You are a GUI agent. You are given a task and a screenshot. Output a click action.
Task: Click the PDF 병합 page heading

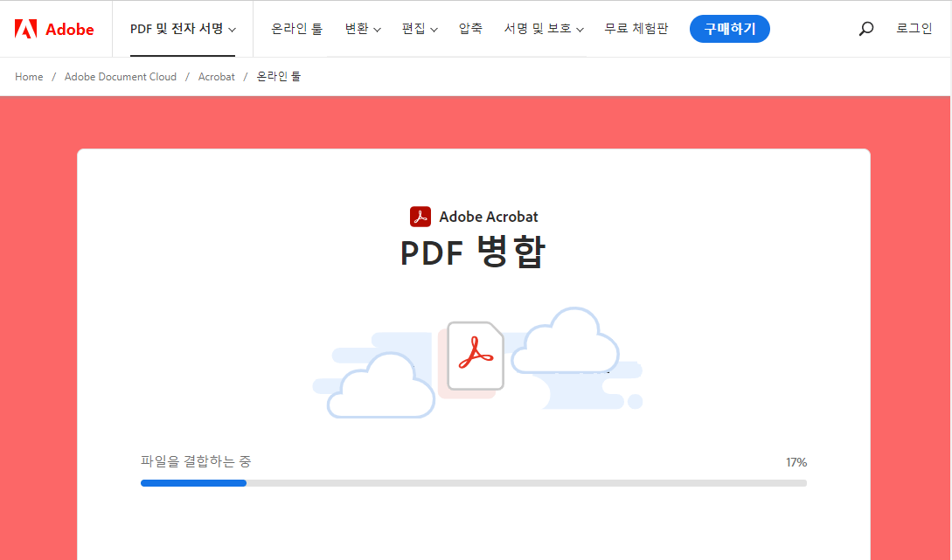coord(473,252)
